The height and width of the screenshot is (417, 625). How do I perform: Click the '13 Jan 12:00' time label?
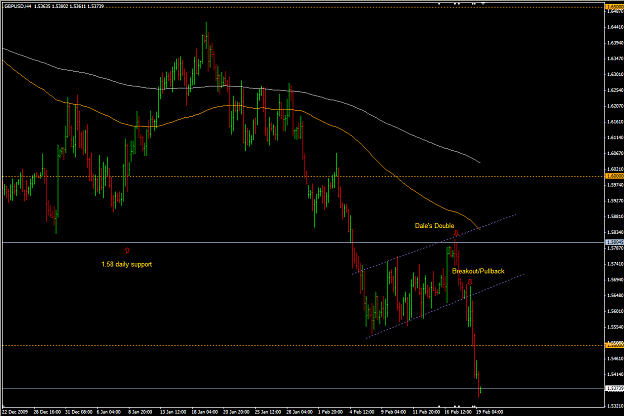tap(173, 411)
